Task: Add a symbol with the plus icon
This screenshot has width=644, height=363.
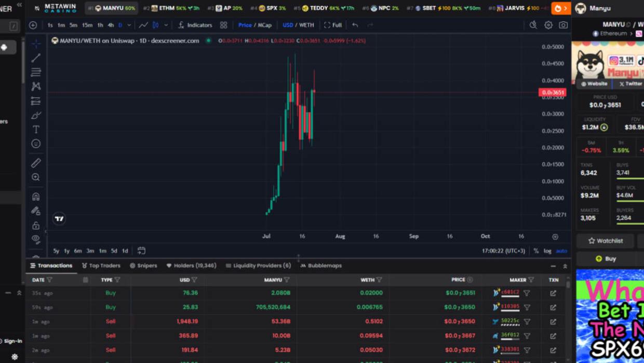Action: (x=33, y=25)
